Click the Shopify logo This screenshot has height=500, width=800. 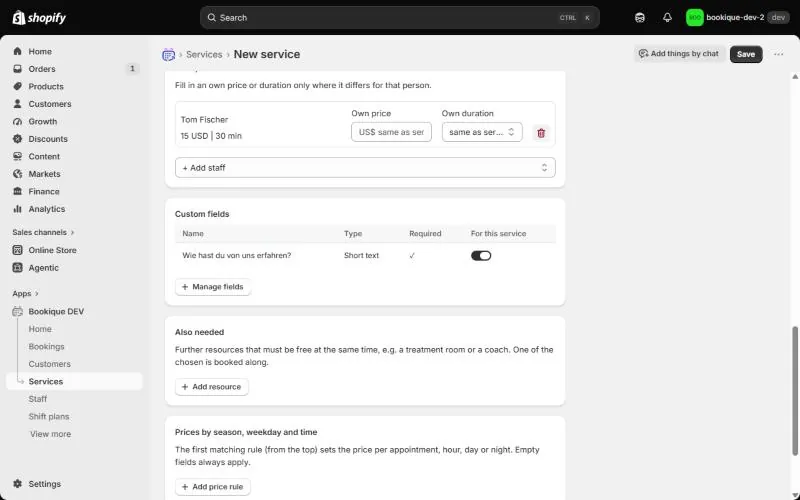[39, 18]
